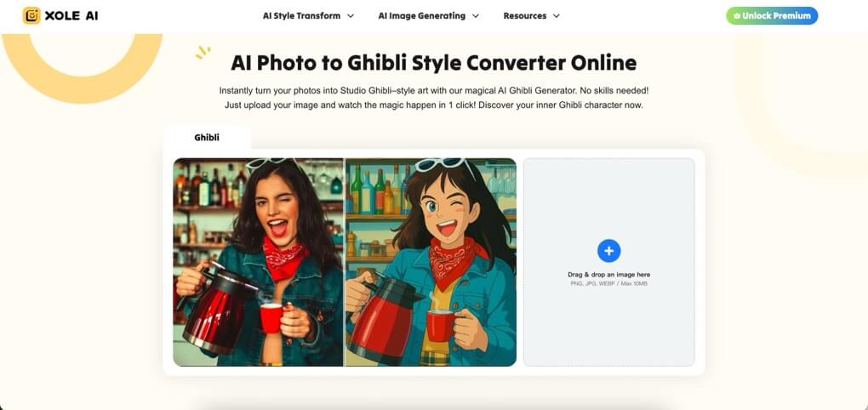
Task: Click the before/after comparison divider handle
Action: tap(344, 262)
